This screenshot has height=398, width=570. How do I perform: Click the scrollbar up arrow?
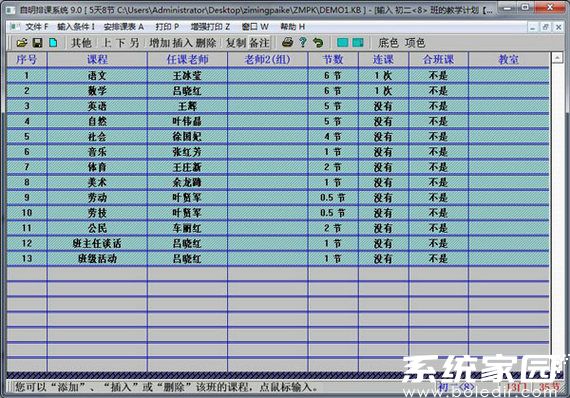pyautogui.click(x=557, y=59)
